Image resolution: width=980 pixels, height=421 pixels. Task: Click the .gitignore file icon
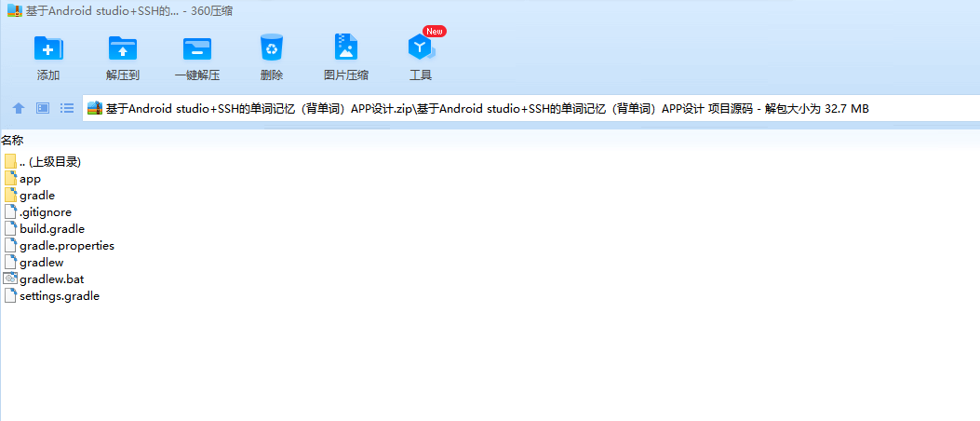point(10,212)
